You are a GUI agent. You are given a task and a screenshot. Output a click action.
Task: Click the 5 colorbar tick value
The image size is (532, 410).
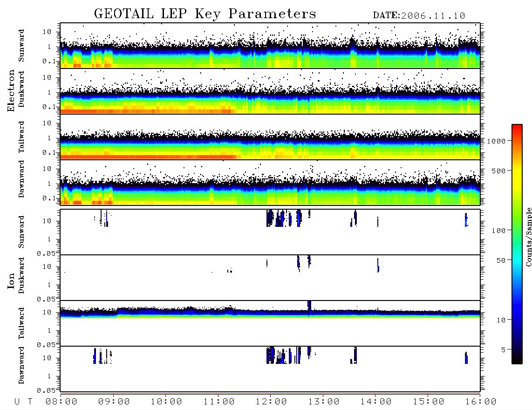pyautogui.click(x=503, y=350)
